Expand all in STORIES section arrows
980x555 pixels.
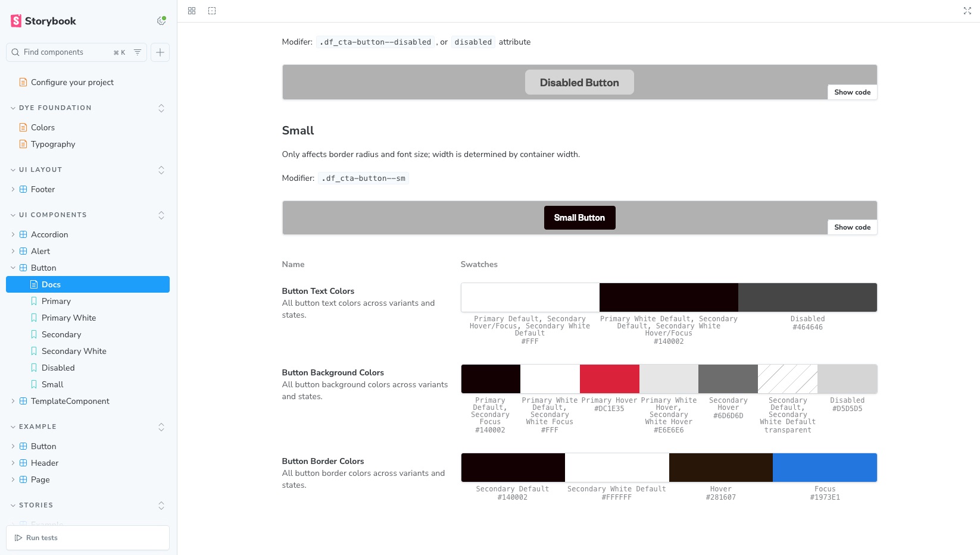click(161, 506)
